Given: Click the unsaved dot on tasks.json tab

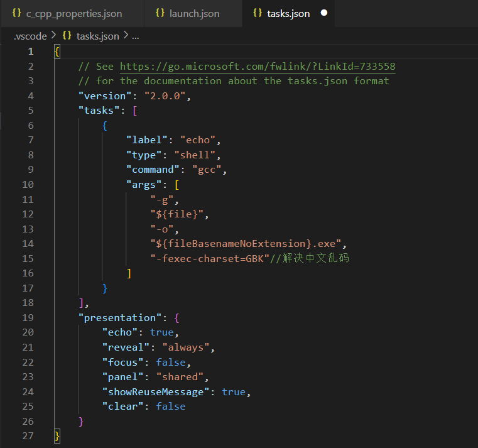Looking at the screenshot, I should point(324,13).
